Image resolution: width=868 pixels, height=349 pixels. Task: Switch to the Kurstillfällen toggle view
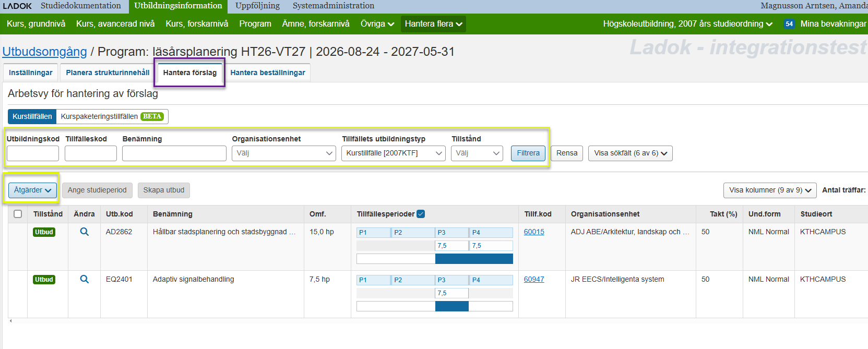click(32, 116)
